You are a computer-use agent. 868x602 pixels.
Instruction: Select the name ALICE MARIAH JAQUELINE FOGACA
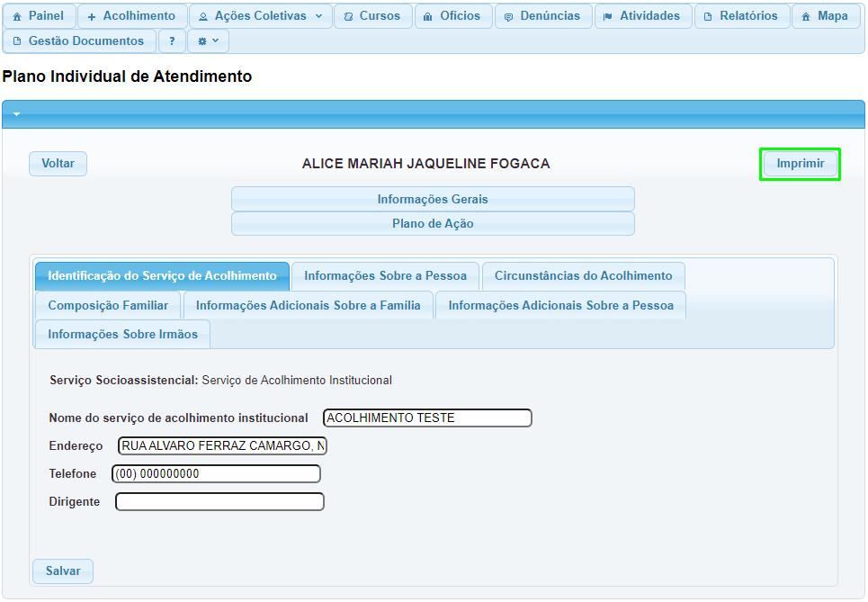click(425, 164)
